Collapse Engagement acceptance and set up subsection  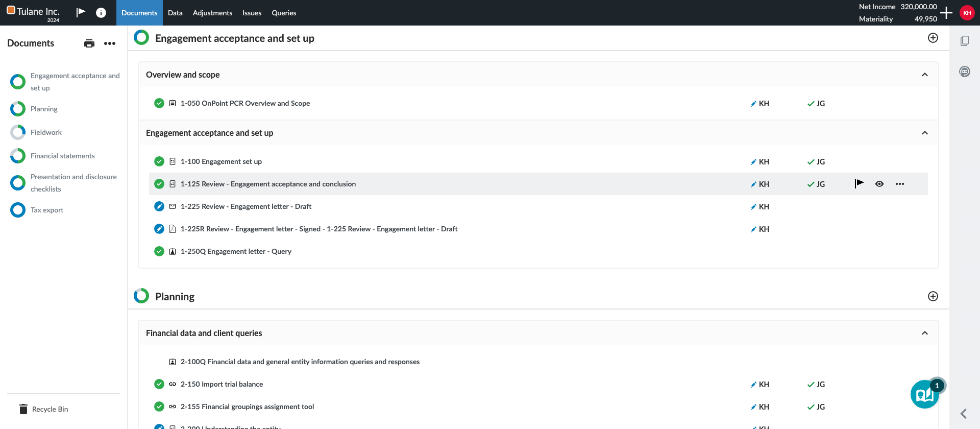(924, 133)
